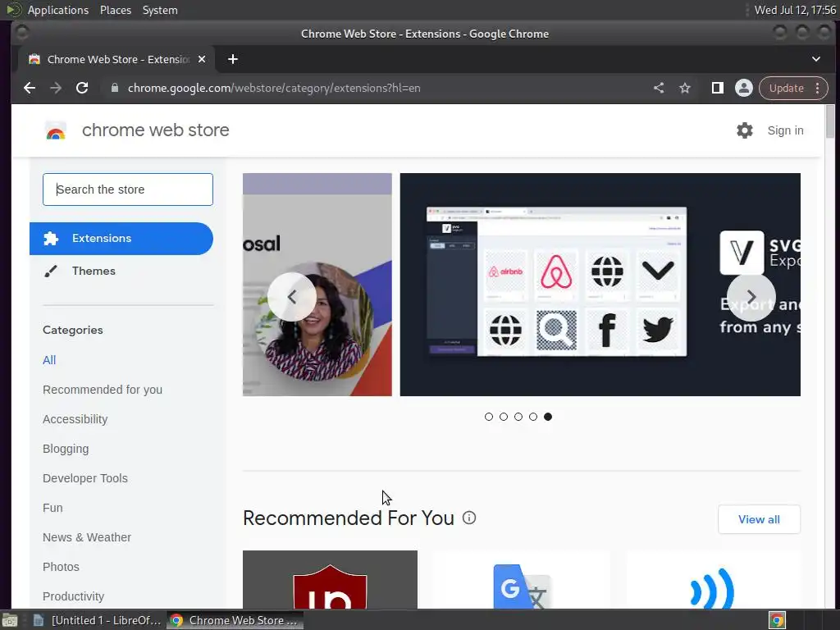The image size is (840, 630).
Task: Click Chrome Web Store taskbar item
Action: [x=235, y=620]
